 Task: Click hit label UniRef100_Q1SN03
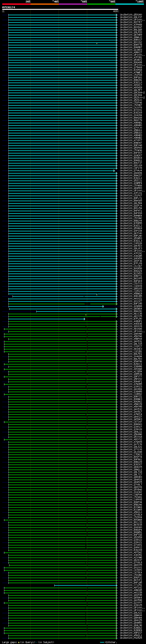coord(131,50)
